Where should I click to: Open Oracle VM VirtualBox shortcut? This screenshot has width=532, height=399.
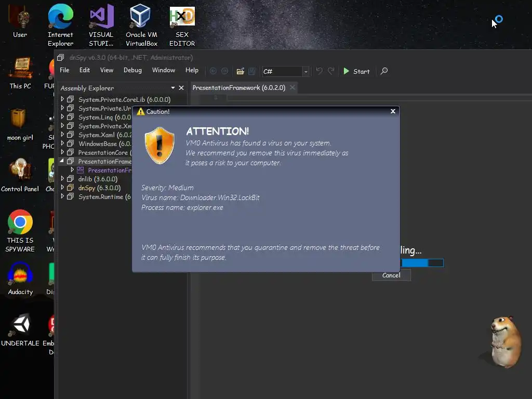point(141,25)
